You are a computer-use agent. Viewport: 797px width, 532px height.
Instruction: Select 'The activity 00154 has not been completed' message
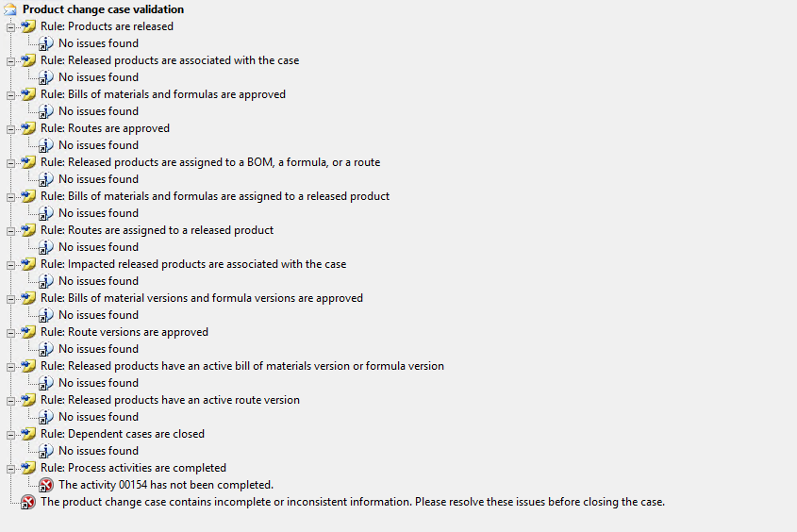166,485
